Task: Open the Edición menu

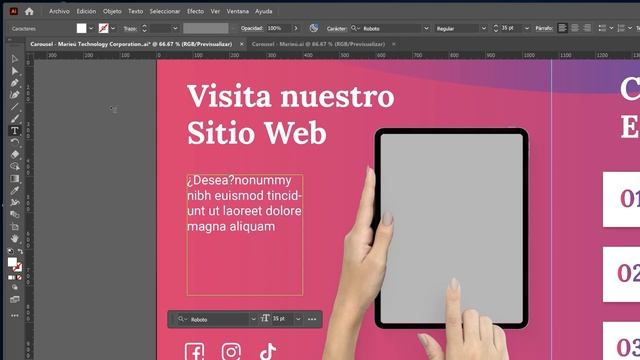Action: pyautogui.click(x=86, y=11)
